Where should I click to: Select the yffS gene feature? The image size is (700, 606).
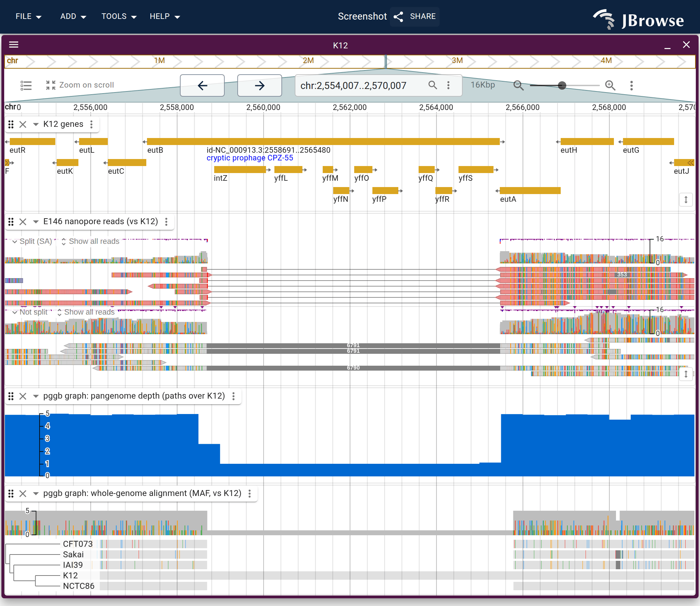476,170
